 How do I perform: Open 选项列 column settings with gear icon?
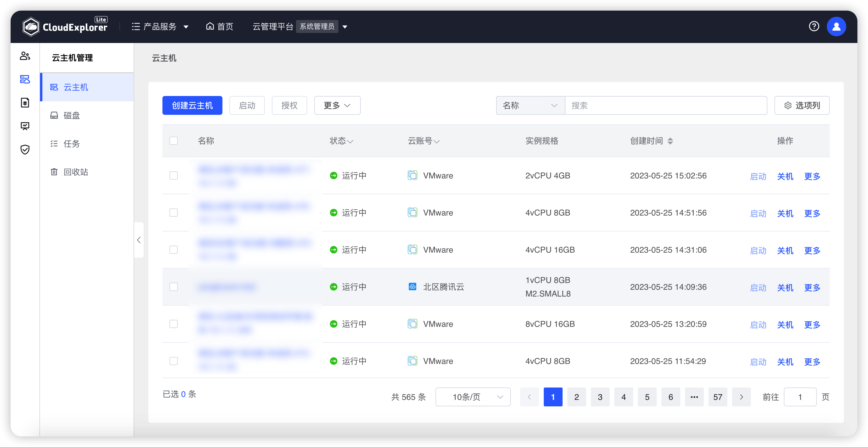[x=802, y=105]
